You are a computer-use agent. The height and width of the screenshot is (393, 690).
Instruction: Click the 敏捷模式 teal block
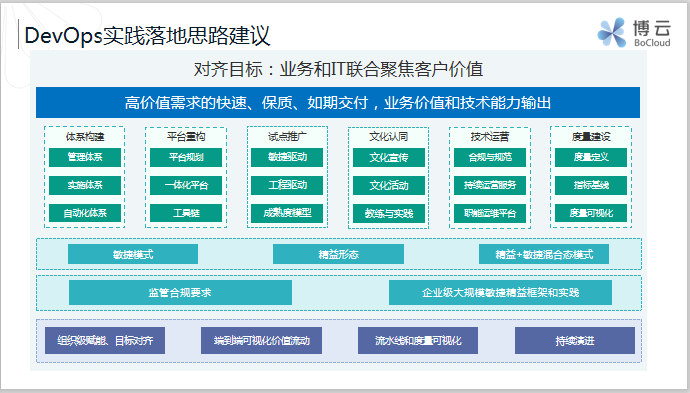pyautogui.click(x=133, y=254)
